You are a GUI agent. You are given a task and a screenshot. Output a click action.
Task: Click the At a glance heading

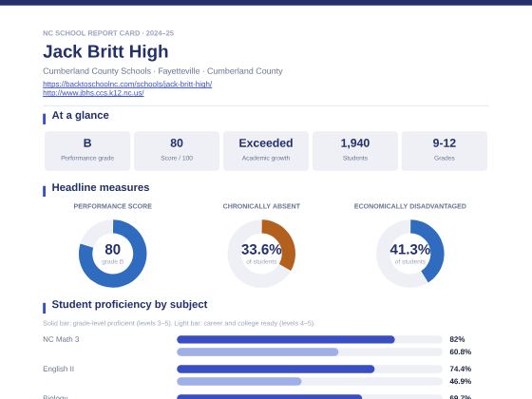80,115
